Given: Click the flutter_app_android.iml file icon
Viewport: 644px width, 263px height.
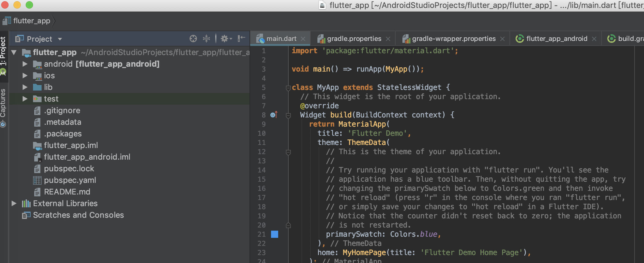Looking at the screenshot, I should [37, 157].
